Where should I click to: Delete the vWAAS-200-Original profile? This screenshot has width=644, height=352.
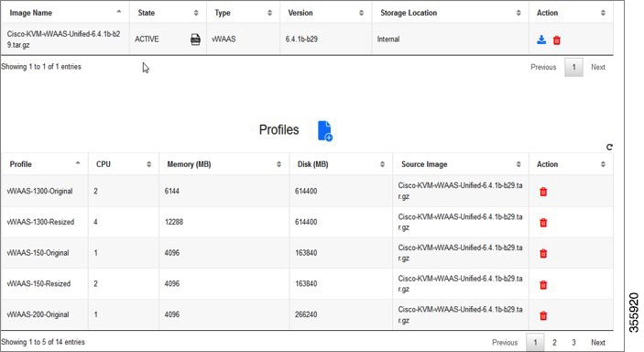pyautogui.click(x=543, y=315)
